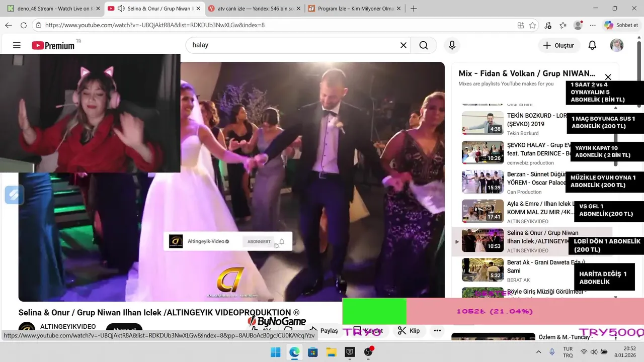Open 'TEKİN BOZKURD' playlist video title
This screenshot has width=644, height=362.
[x=536, y=120]
